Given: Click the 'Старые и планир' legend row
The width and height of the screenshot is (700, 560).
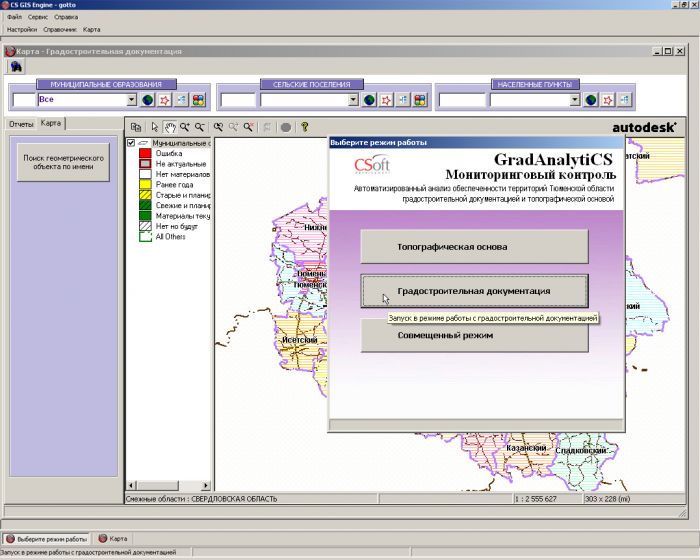Looking at the screenshot, I should (175, 195).
